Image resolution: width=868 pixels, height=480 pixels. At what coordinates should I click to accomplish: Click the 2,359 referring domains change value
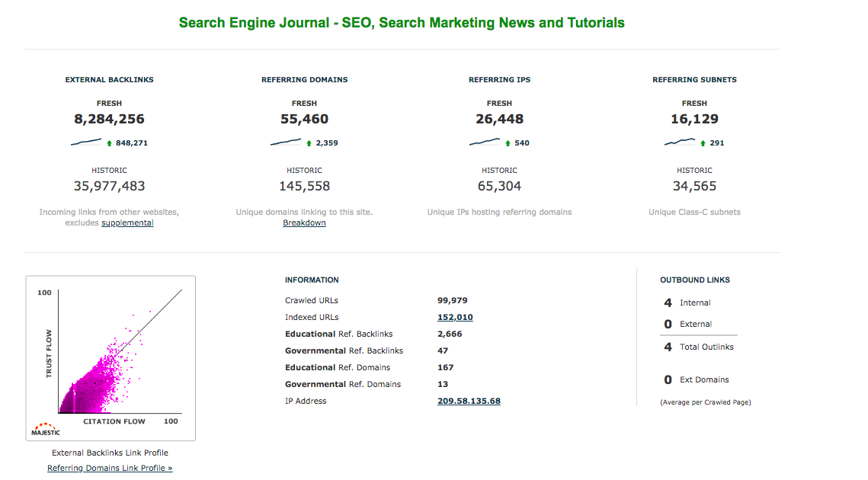coord(327,142)
